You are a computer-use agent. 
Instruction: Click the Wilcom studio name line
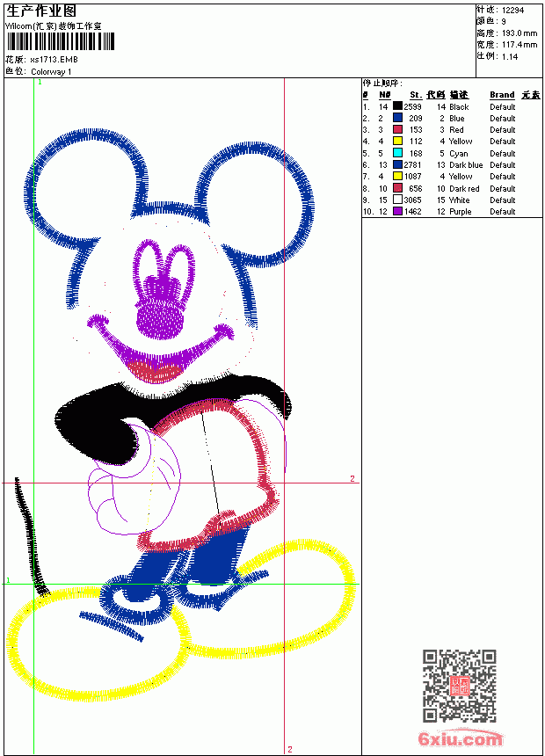(x=54, y=26)
